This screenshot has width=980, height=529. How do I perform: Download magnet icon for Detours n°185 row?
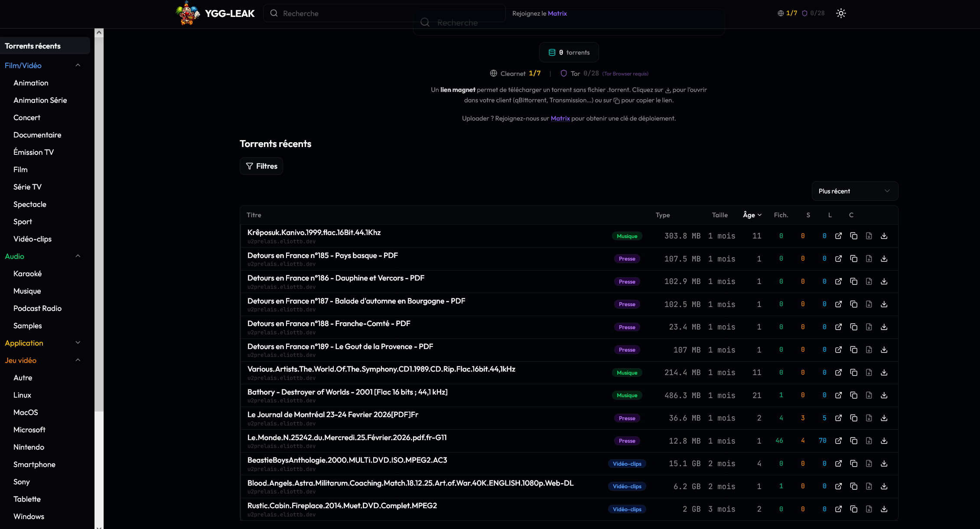pos(884,258)
